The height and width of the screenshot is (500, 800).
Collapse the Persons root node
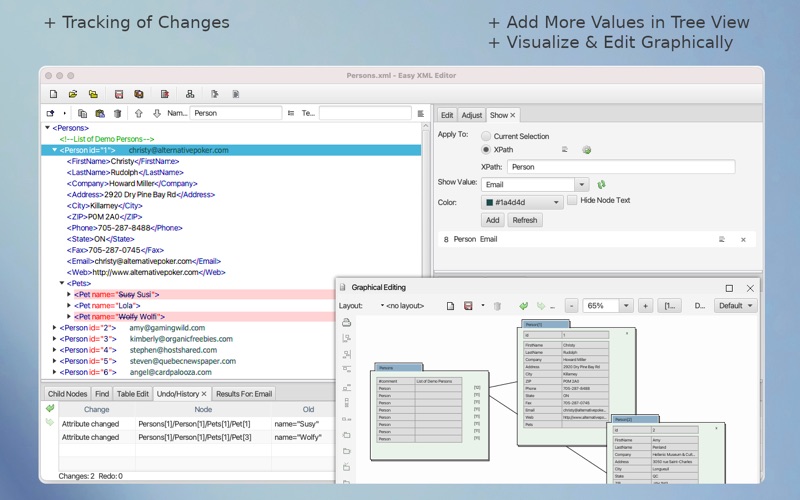(x=47, y=128)
